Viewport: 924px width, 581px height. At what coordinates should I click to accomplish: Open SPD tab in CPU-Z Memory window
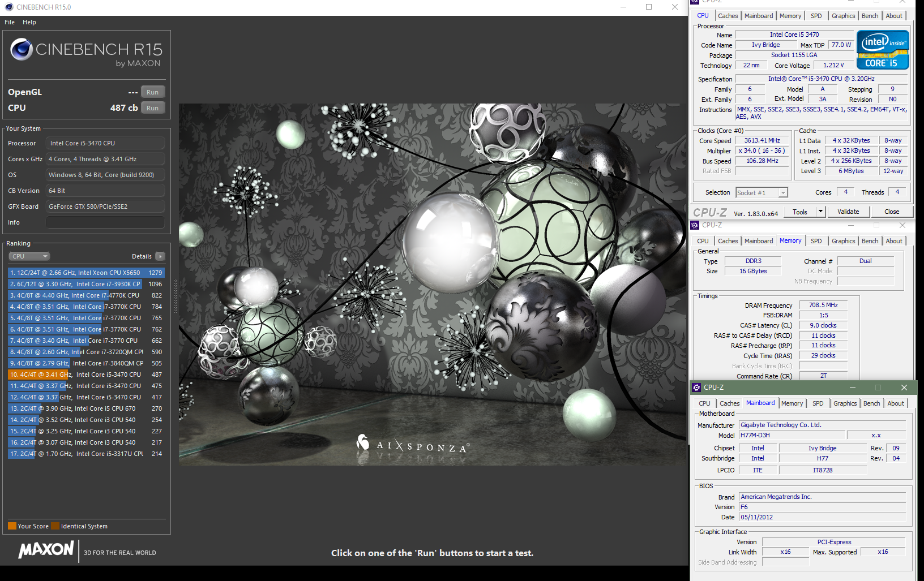tap(816, 241)
